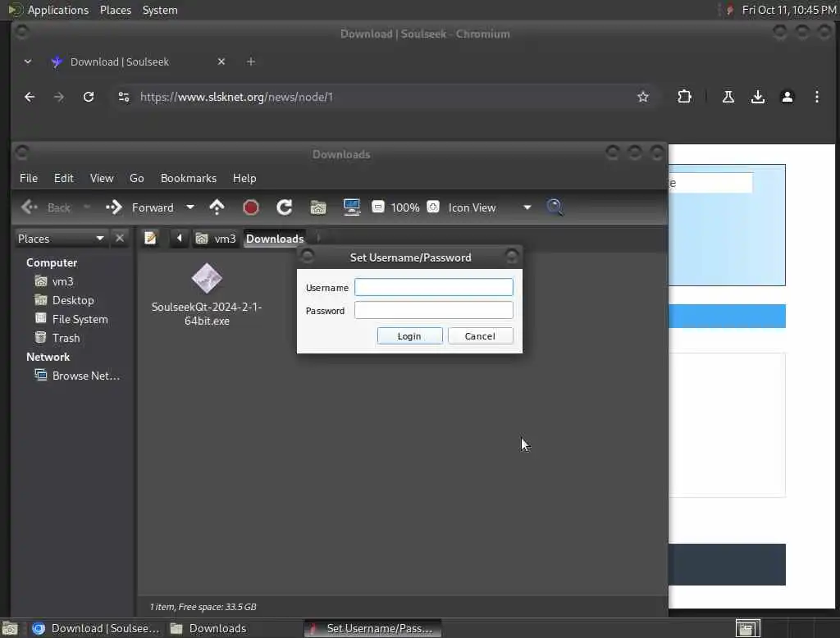Click the show desktop icon in taskbar
This screenshot has width=840, height=638.
(x=10, y=628)
